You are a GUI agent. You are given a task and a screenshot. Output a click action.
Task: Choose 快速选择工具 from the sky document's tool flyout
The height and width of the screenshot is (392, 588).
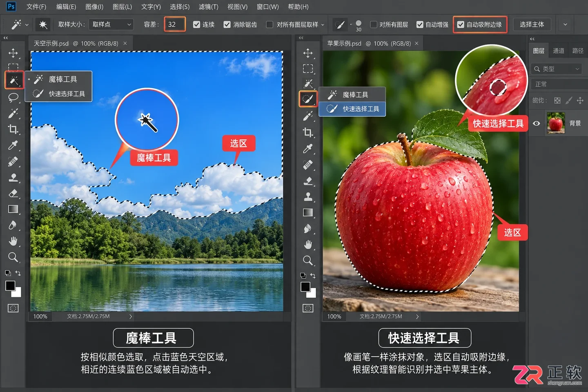(x=58, y=94)
